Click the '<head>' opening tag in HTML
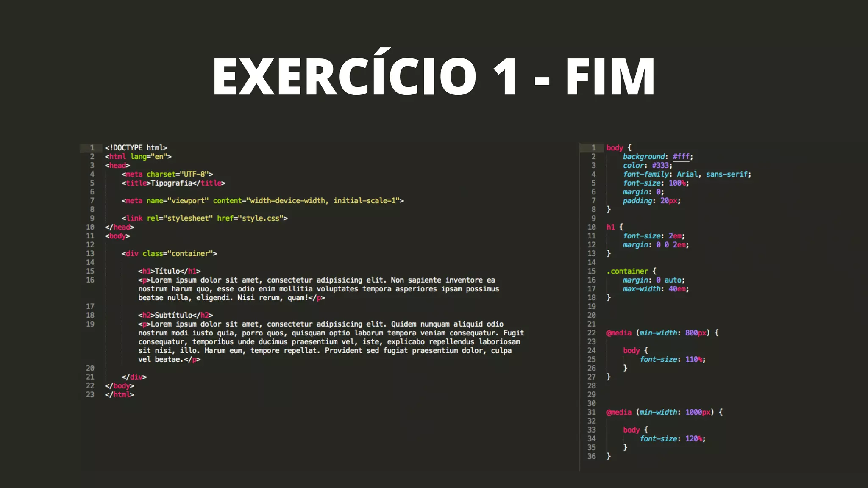Image resolution: width=868 pixels, height=488 pixels. point(117,166)
